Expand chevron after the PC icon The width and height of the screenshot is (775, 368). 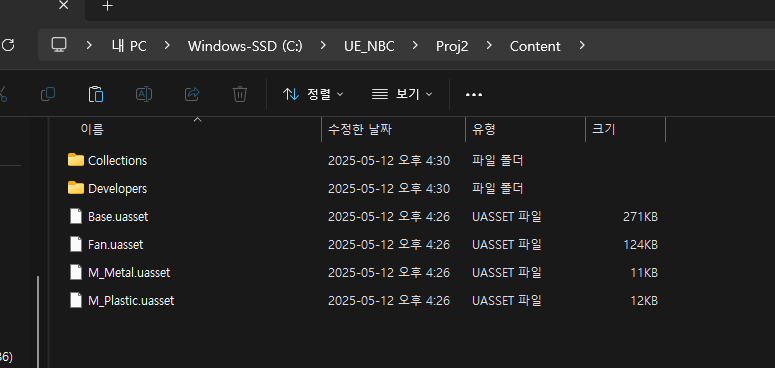(89, 45)
